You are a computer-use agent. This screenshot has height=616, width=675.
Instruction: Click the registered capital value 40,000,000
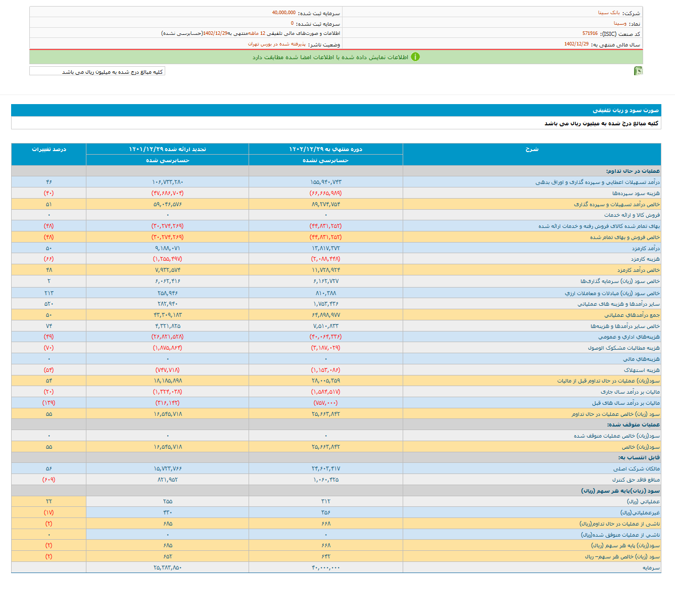pyautogui.click(x=283, y=13)
